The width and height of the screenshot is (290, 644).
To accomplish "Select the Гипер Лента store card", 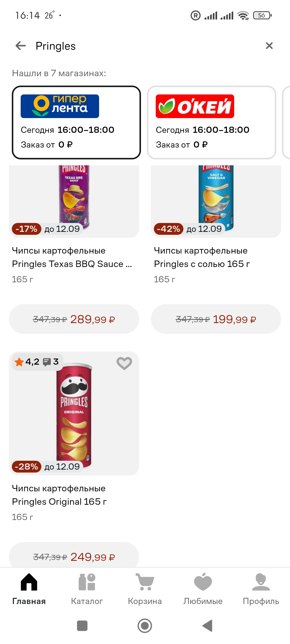I will [76, 122].
